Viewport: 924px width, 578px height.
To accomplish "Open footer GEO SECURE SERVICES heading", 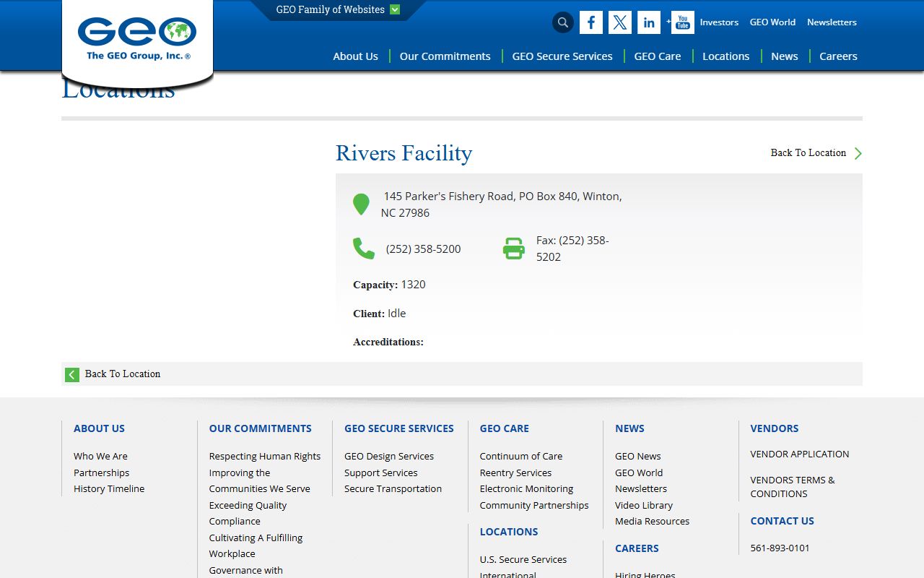I will point(399,428).
